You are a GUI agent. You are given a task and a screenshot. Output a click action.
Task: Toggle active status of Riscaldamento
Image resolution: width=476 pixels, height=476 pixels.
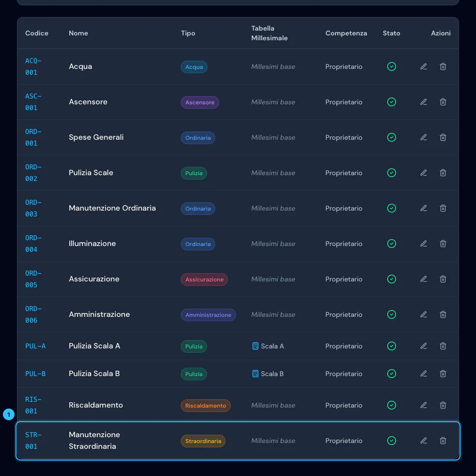pyautogui.click(x=392, y=405)
